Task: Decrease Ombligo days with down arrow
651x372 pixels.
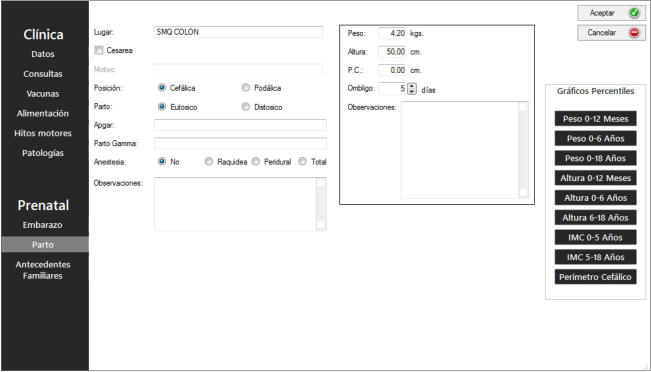Action: pos(411,91)
